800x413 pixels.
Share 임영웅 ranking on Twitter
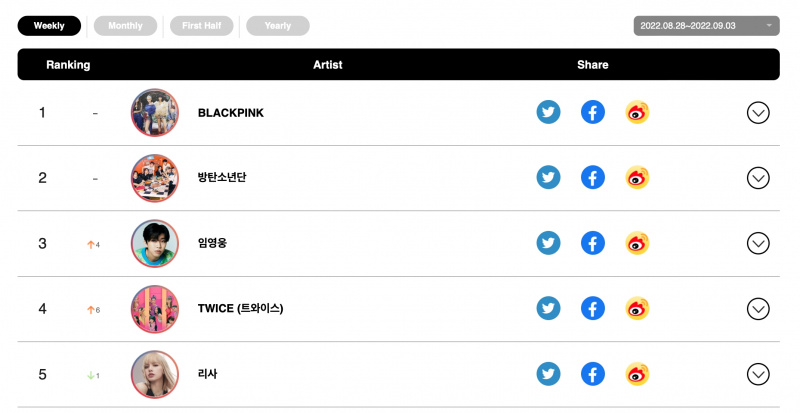pos(548,243)
